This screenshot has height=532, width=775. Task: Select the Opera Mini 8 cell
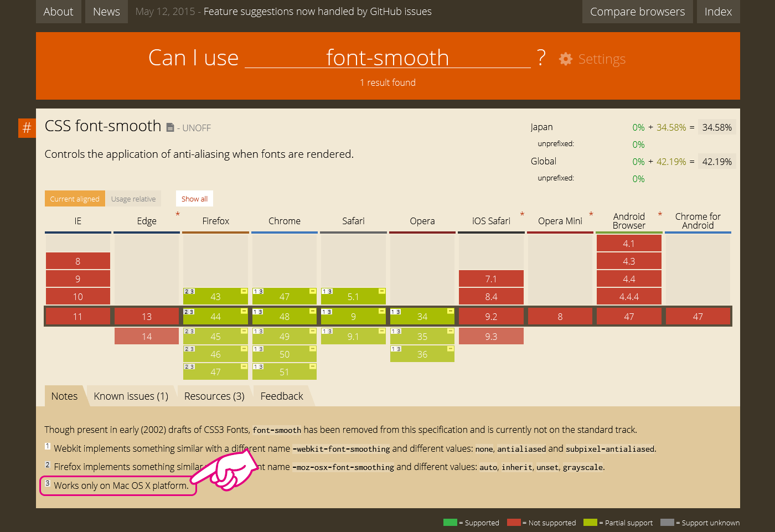[x=560, y=317]
